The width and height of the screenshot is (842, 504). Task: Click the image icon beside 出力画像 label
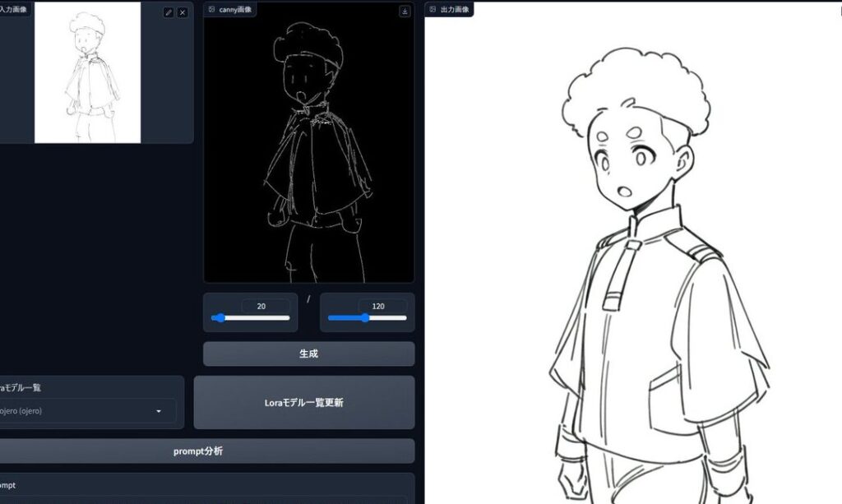(433, 10)
